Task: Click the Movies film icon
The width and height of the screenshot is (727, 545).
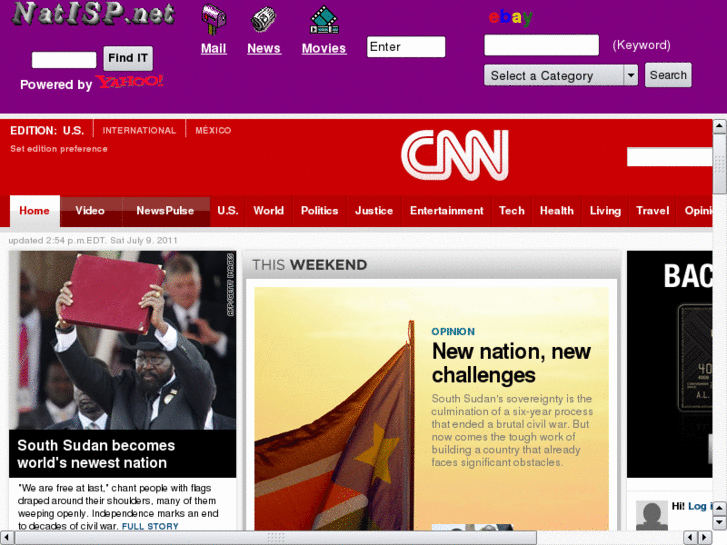Action: coord(324,20)
